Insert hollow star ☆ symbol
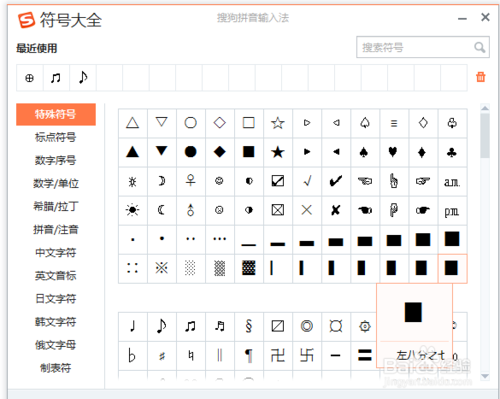 (x=278, y=123)
